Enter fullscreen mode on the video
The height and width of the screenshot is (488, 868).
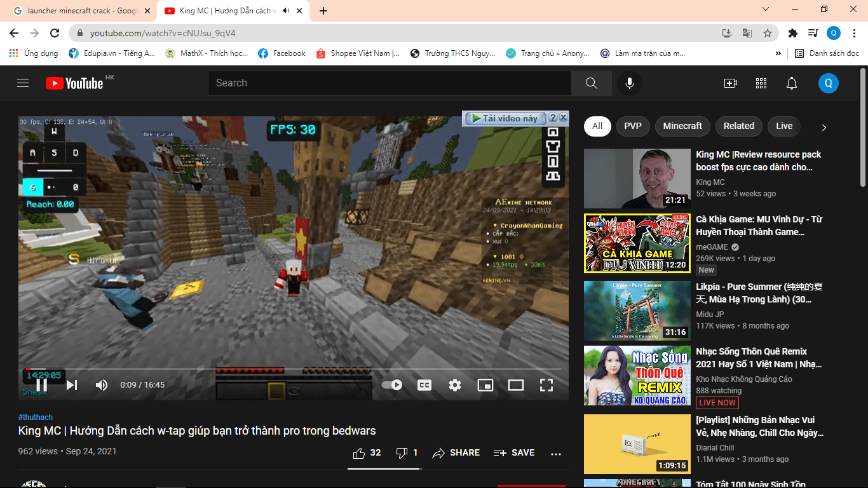(546, 385)
